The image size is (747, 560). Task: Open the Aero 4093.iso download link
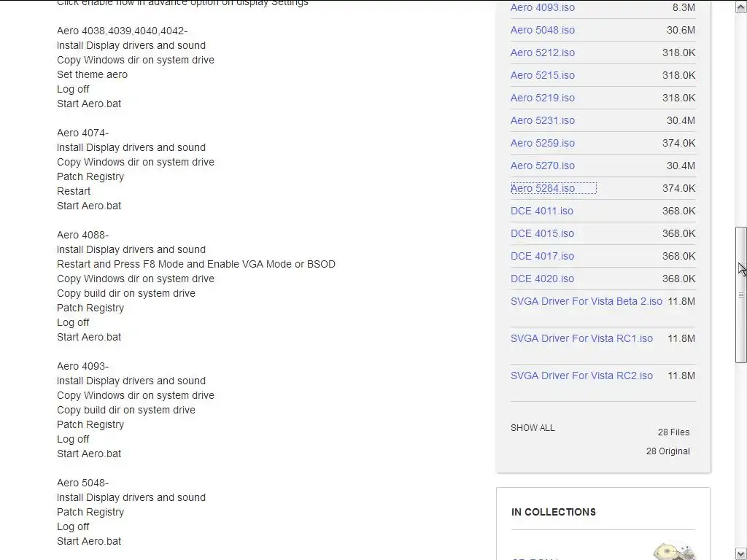pyautogui.click(x=542, y=7)
